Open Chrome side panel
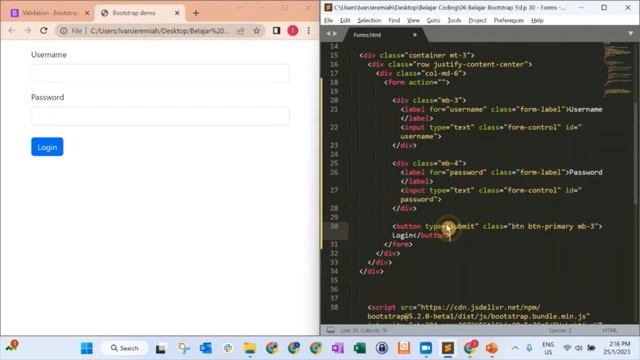 [x=276, y=31]
